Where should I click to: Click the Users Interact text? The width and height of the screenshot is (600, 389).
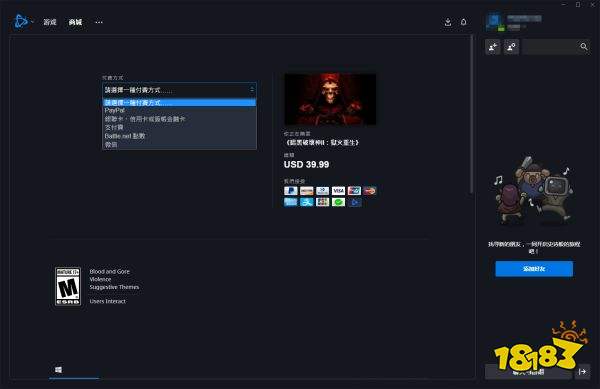tap(108, 301)
